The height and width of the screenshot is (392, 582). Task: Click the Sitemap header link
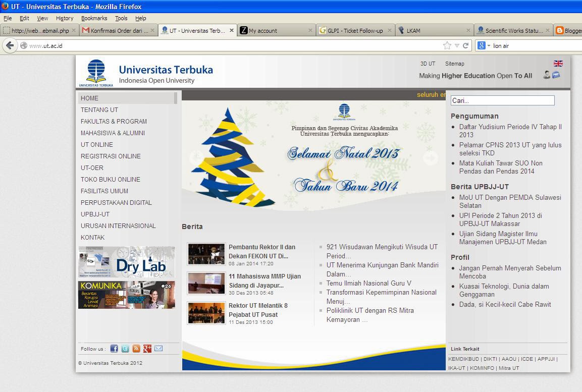(455, 64)
